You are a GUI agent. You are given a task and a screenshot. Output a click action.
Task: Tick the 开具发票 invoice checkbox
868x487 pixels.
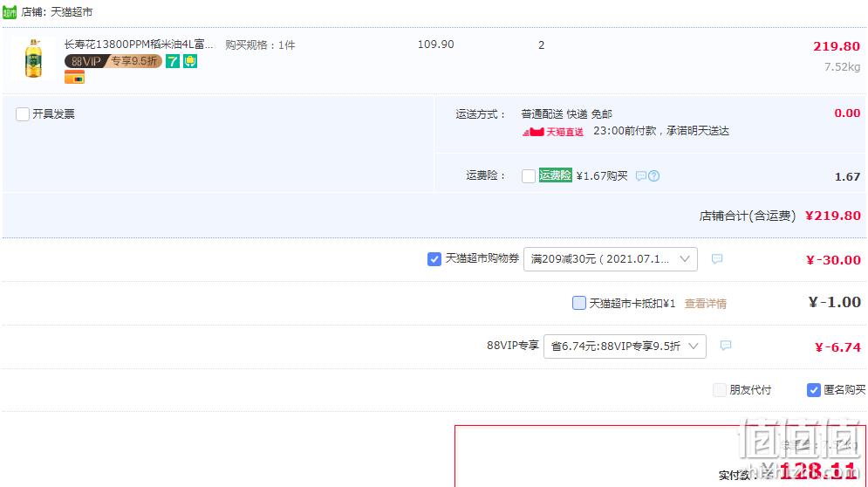coord(22,114)
